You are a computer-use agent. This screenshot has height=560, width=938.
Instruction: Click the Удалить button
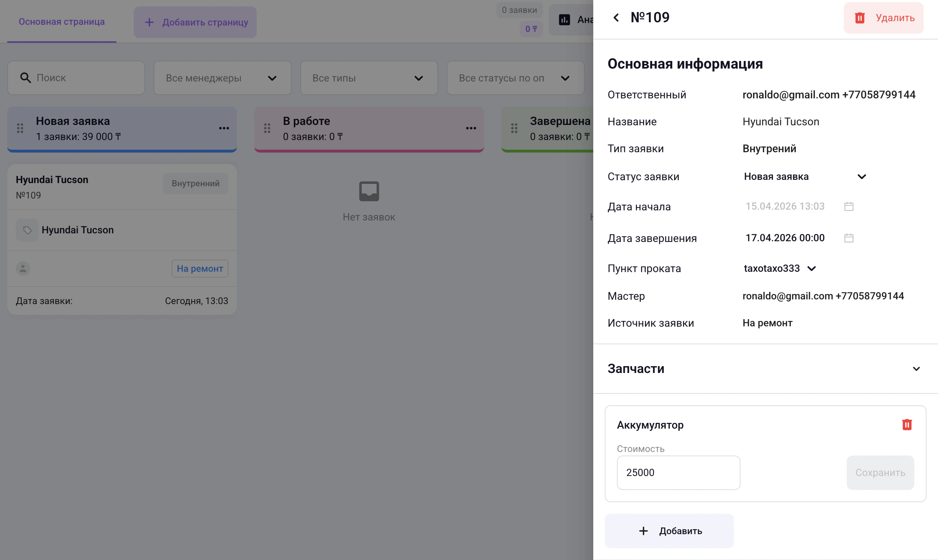click(x=883, y=18)
